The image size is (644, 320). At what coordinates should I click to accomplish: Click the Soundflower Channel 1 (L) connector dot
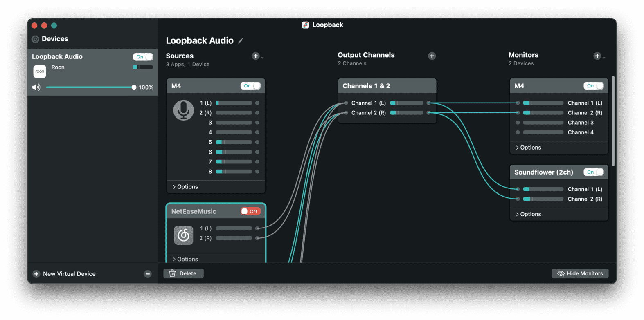(x=518, y=189)
